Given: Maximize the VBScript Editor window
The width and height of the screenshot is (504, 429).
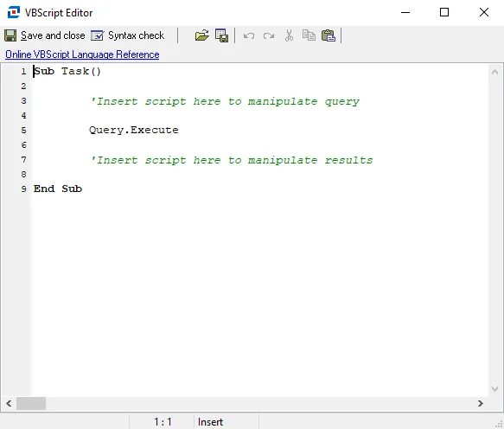Looking at the screenshot, I should (444, 13).
